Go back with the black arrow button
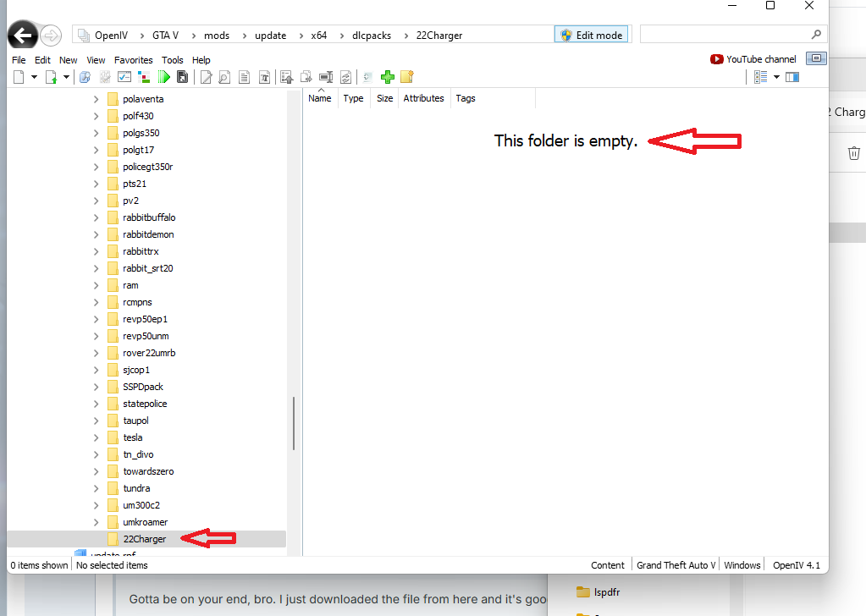The height and width of the screenshot is (616, 866). pyautogui.click(x=23, y=36)
